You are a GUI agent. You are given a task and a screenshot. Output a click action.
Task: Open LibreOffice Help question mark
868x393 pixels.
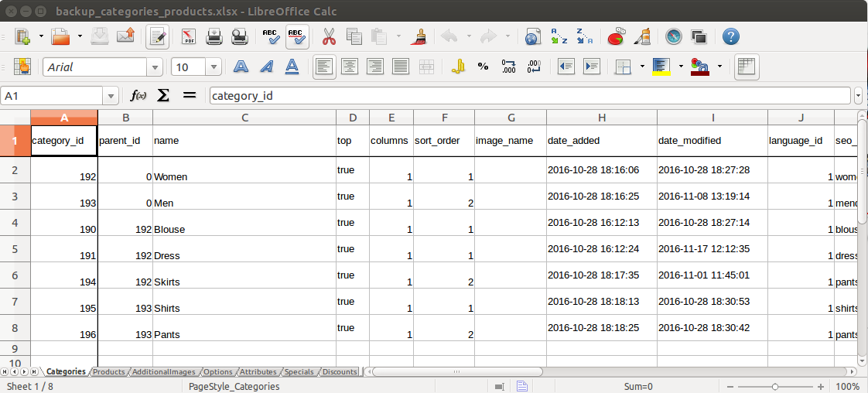[731, 36]
